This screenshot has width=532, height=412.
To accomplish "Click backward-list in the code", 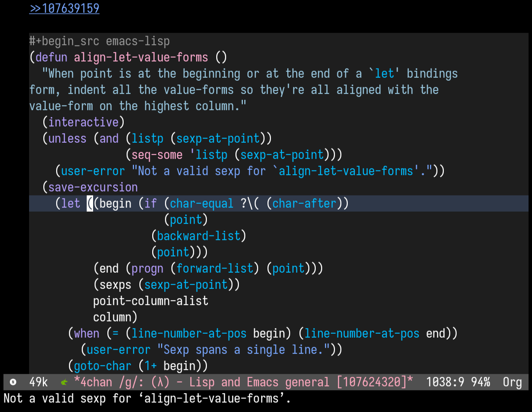I will coord(199,236).
